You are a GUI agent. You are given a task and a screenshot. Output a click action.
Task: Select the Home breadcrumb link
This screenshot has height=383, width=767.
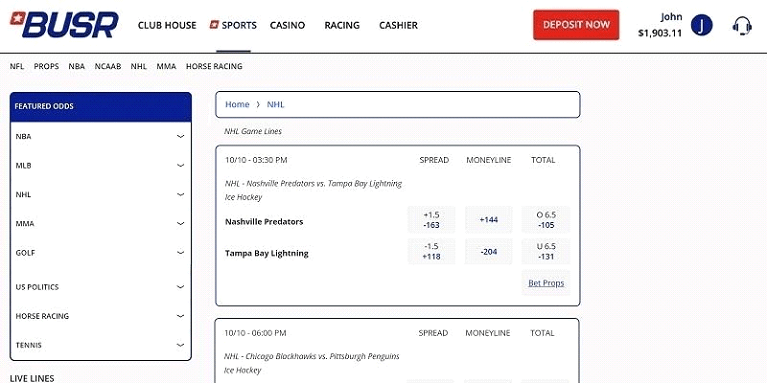click(237, 104)
